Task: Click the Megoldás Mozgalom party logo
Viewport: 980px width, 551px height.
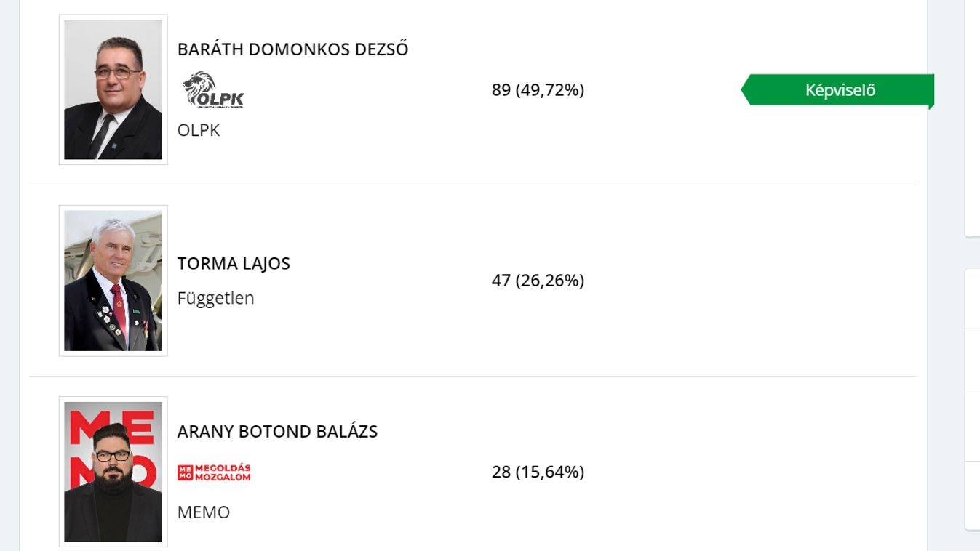Action: click(214, 472)
